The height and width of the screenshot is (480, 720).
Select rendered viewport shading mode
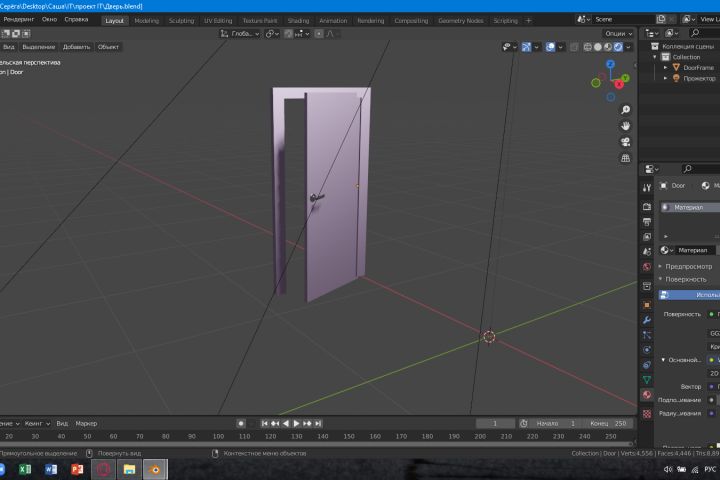coord(618,47)
